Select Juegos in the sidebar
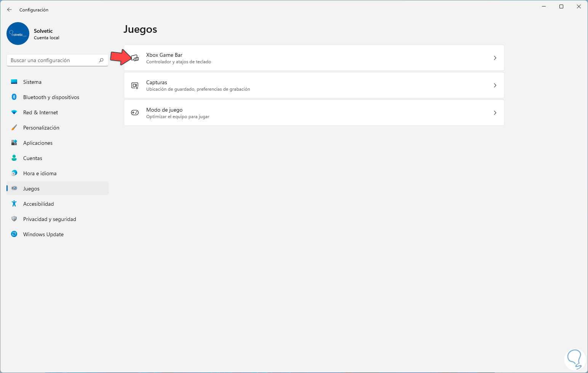 (x=31, y=189)
